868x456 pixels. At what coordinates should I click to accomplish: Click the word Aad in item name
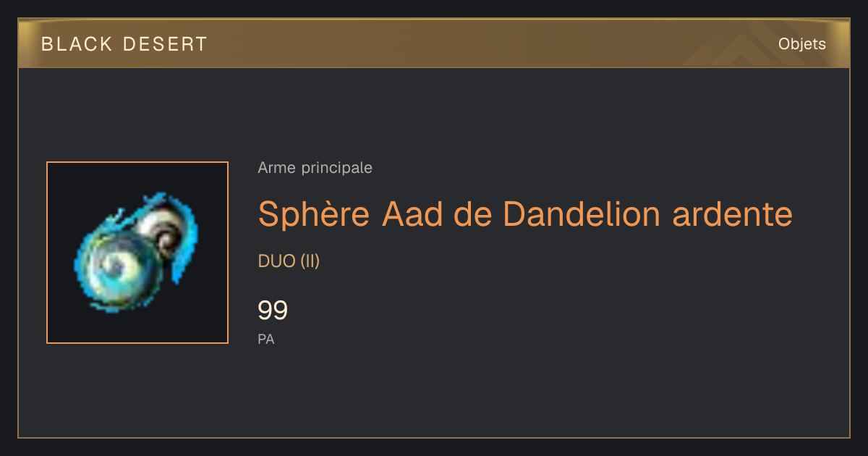[x=414, y=214]
